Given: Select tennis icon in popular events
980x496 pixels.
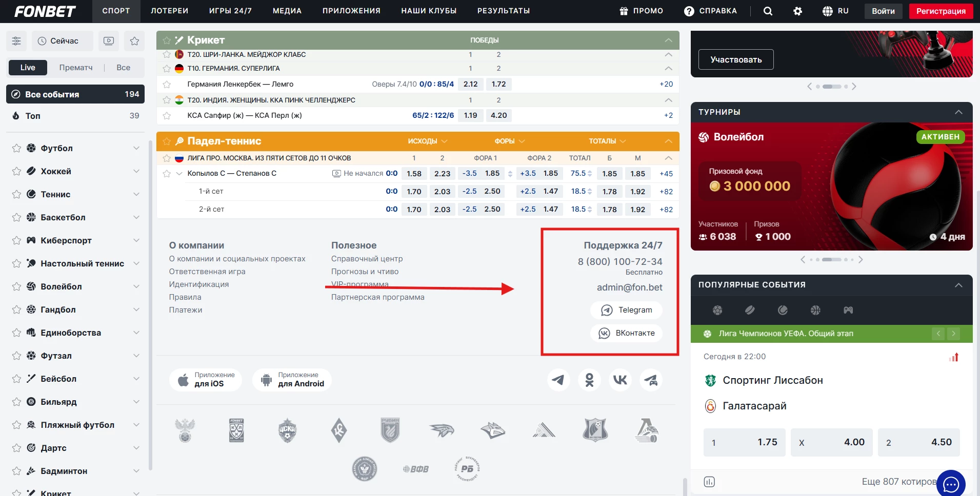Looking at the screenshot, I should click(x=783, y=310).
